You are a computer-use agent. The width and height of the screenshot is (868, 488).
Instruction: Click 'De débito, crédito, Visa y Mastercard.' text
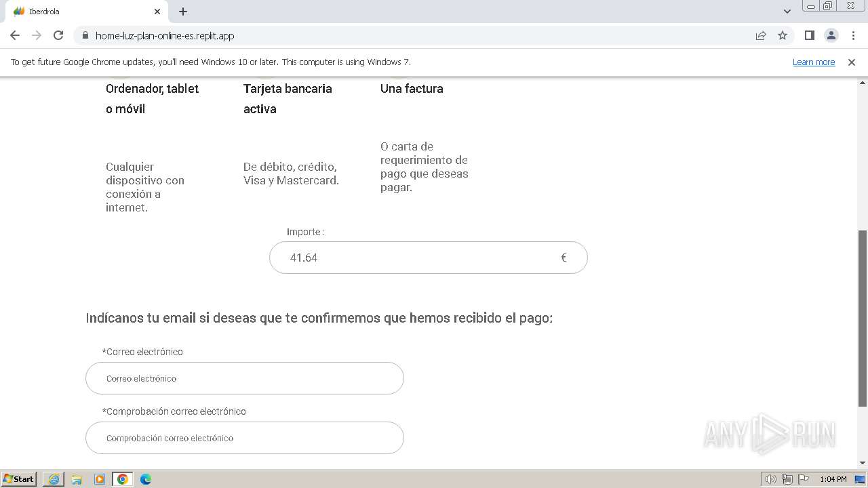(x=291, y=174)
